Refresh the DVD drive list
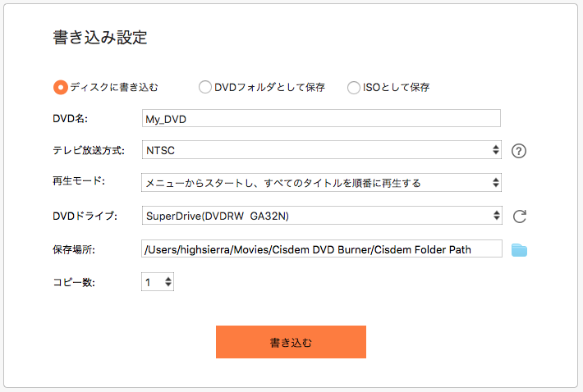Screen dimensions: 583x392 point(520,216)
